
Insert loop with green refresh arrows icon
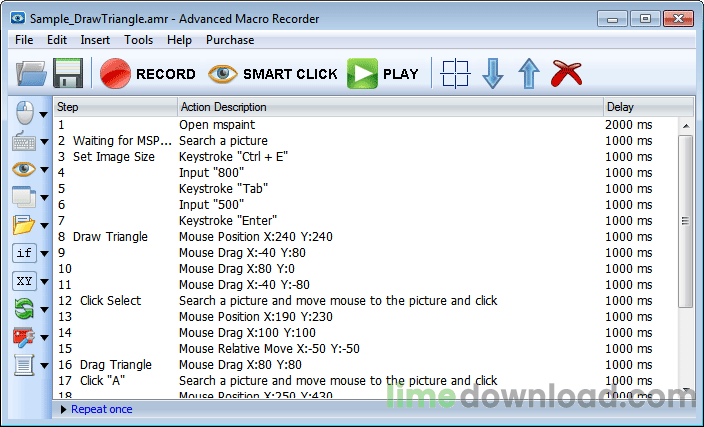click(x=23, y=309)
